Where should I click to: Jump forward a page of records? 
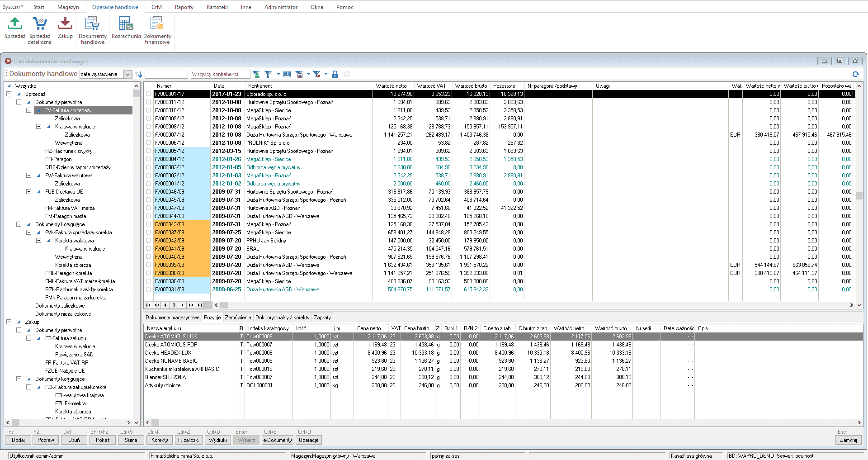point(191,305)
